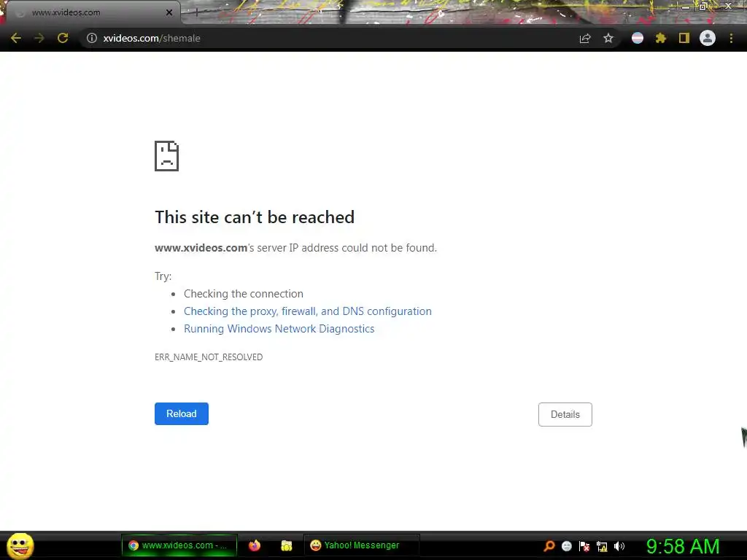Click the 'Checking the connection' text

point(244,294)
